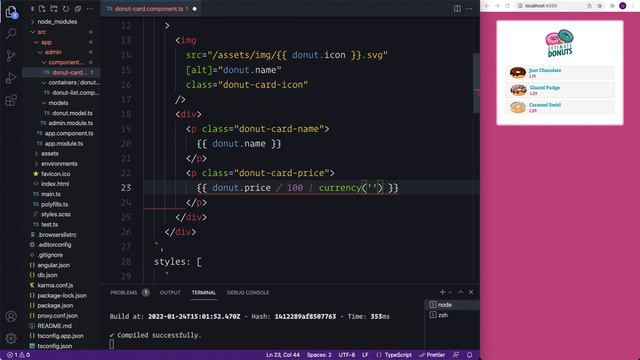Open the new terminal launch profile dropdown

pos(451,292)
